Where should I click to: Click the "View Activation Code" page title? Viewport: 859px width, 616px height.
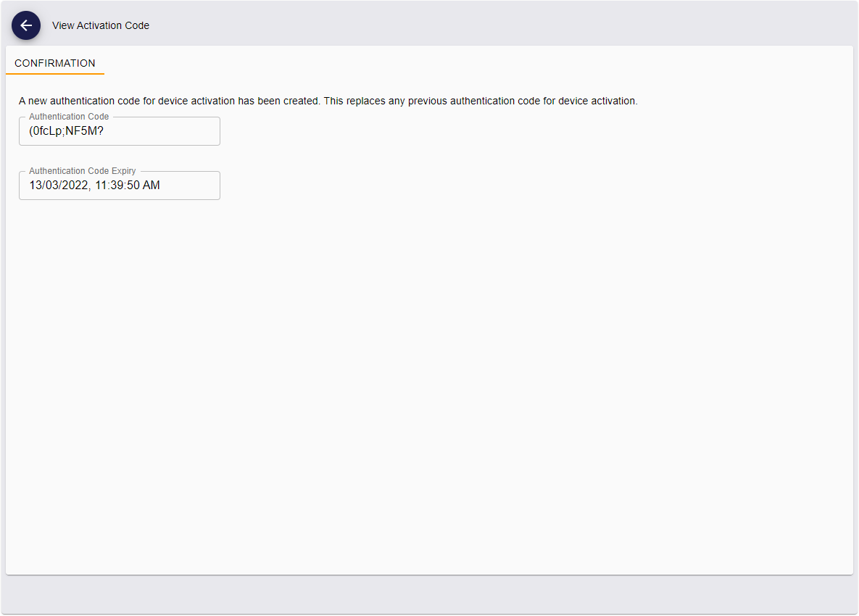pyautogui.click(x=101, y=25)
